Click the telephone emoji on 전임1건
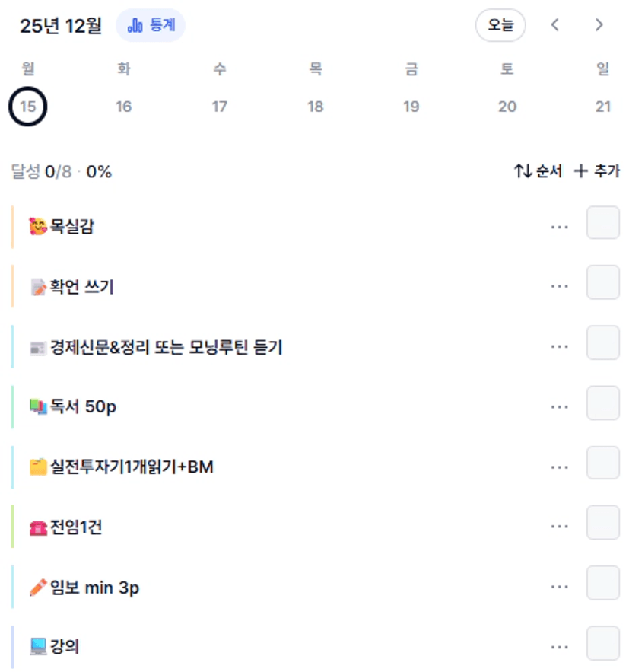629x672 pixels. pos(38,527)
